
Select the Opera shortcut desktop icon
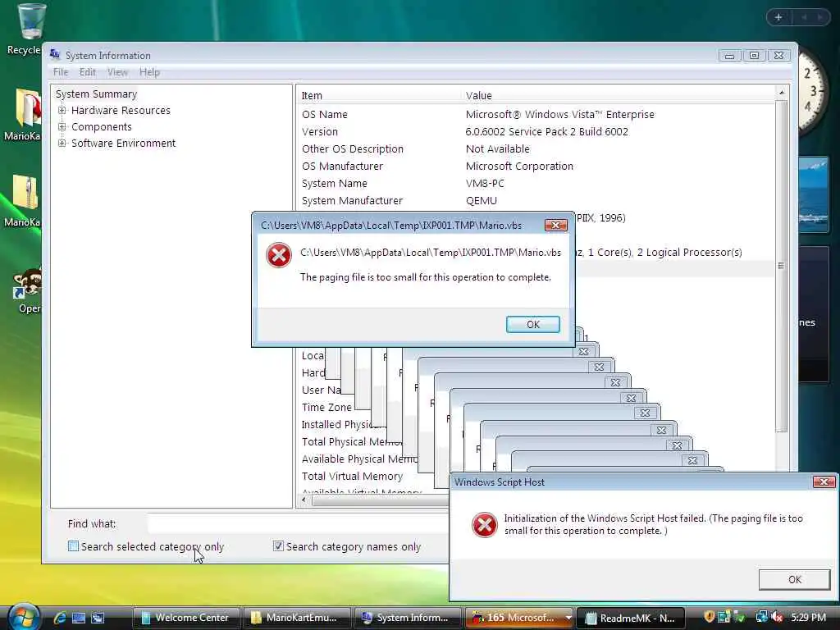coord(27,290)
